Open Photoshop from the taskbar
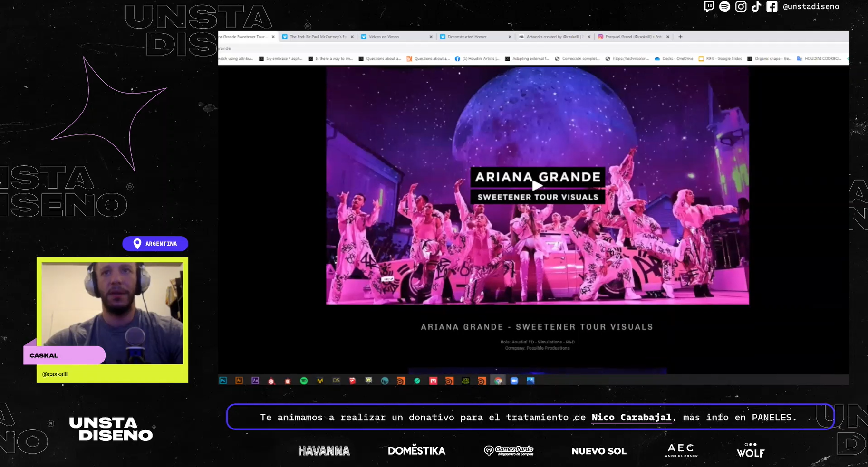This screenshot has width=868, height=467. tap(223, 381)
